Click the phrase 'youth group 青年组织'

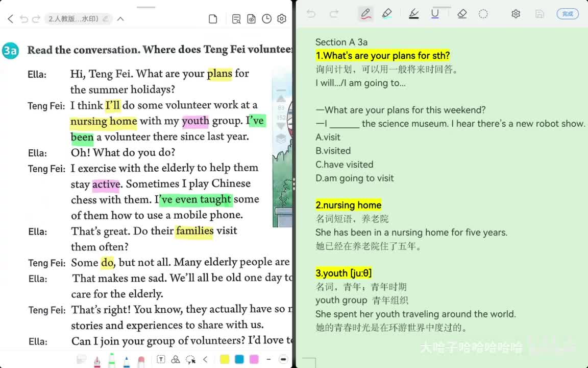point(361,301)
